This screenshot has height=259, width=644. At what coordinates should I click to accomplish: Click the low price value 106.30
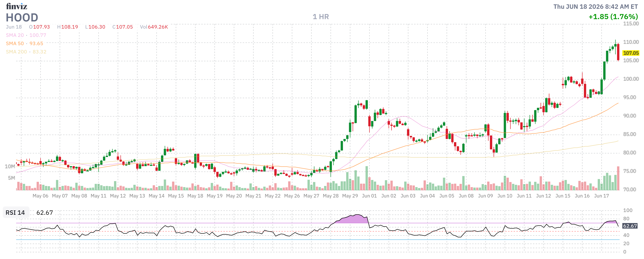click(97, 27)
